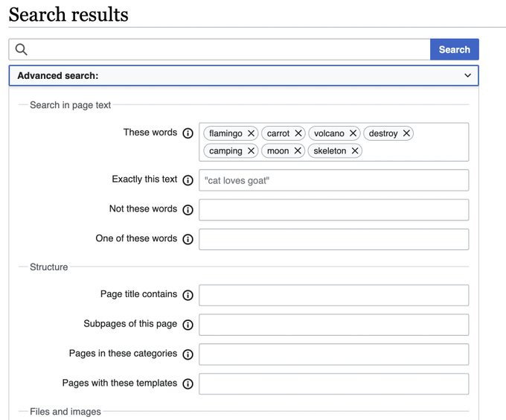This screenshot has width=506, height=420.
Task: Remove the destroy tag
Action: (406, 133)
